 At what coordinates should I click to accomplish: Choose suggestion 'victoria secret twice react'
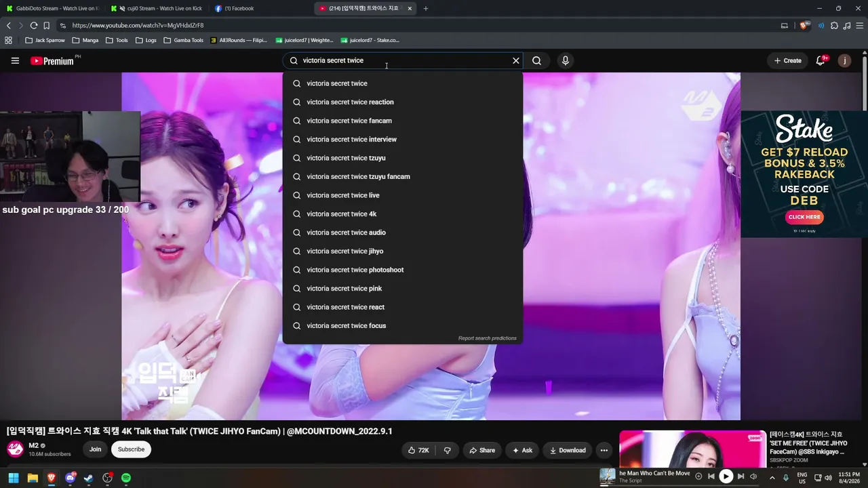(403, 307)
